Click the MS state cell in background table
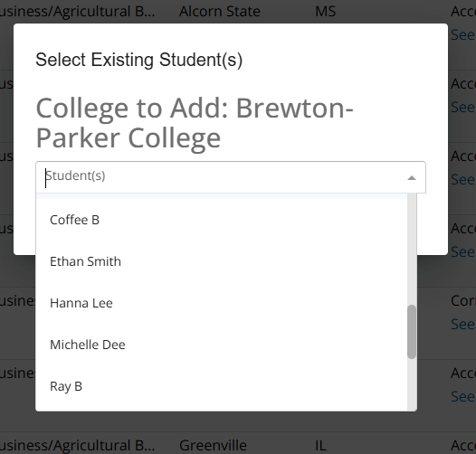Screen dimensions: 476x454 326,12
